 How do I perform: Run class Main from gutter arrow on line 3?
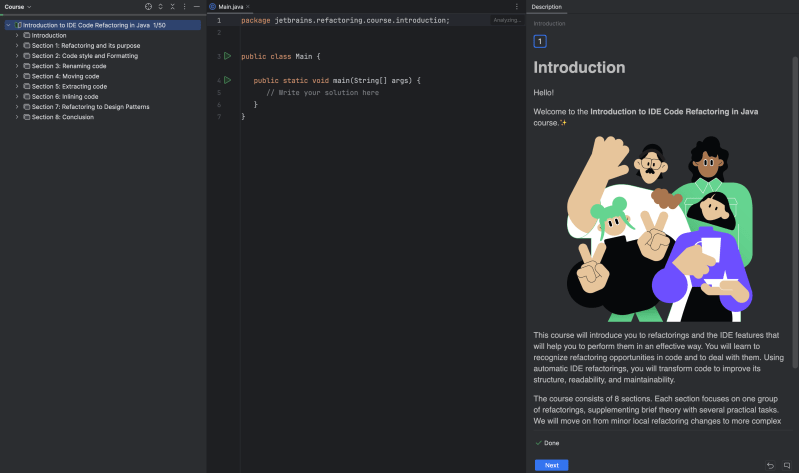(x=227, y=56)
